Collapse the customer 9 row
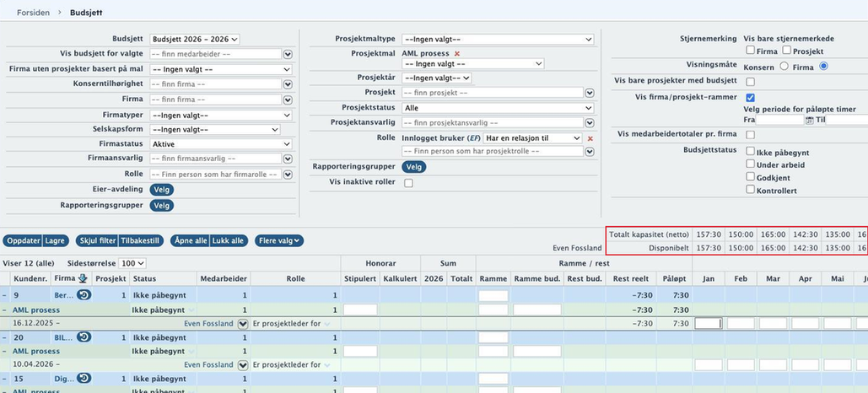 (x=4, y=295)
